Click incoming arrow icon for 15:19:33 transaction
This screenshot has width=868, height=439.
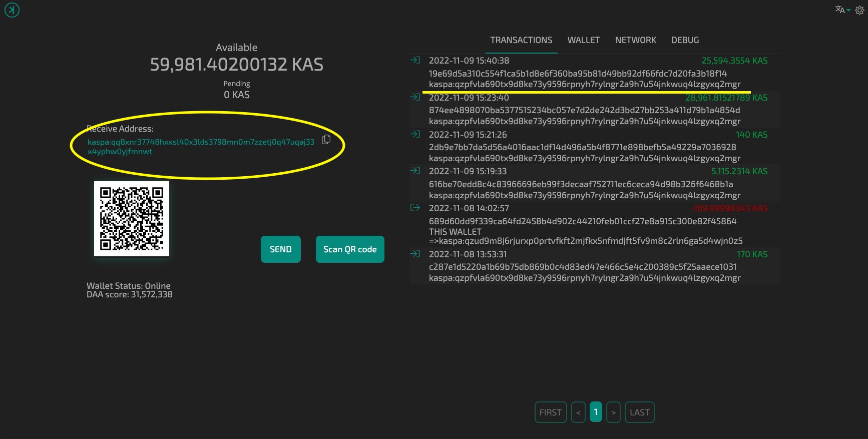click(415, 171)
